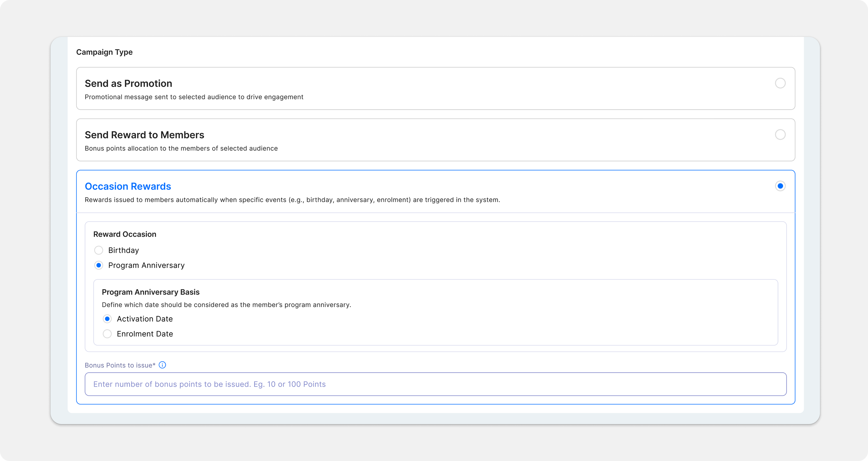The width and height of the screenshot is (868, 461).
Task: Focus the bonus points input field
Action: [x=435, y=384]
